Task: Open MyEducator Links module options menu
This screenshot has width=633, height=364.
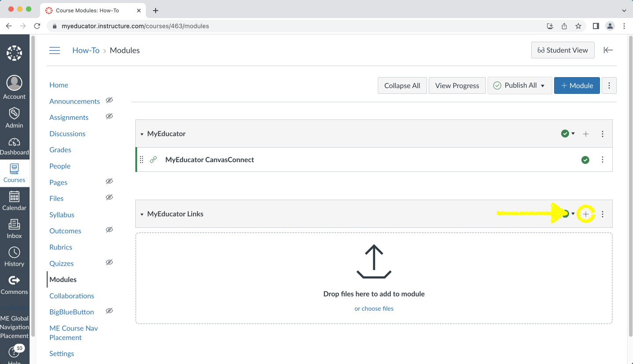Action: [x=603, y=214]
